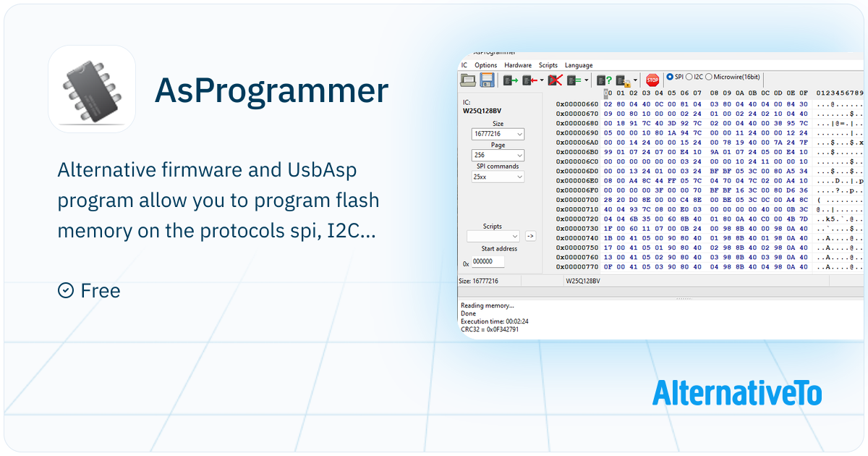Select hex row at address 0x000006F0
The width and height of the screenshot is (868, 456).
(710, 190)
